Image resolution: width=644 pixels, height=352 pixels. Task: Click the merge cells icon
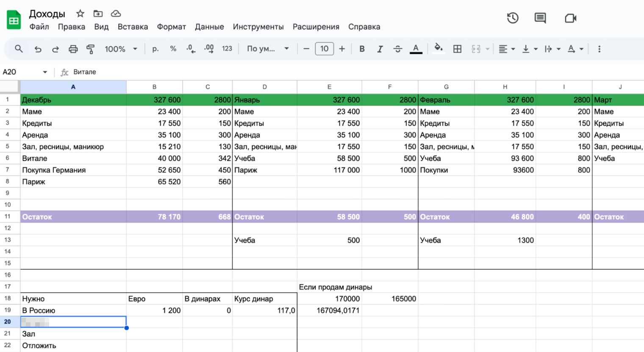tap(476, 49)
